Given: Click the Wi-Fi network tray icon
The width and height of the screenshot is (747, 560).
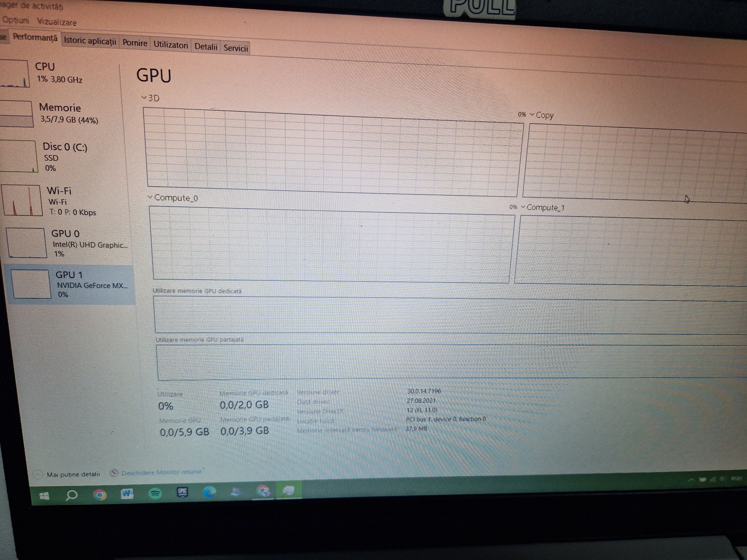Looking at the screenshot, I should (713, 479).
